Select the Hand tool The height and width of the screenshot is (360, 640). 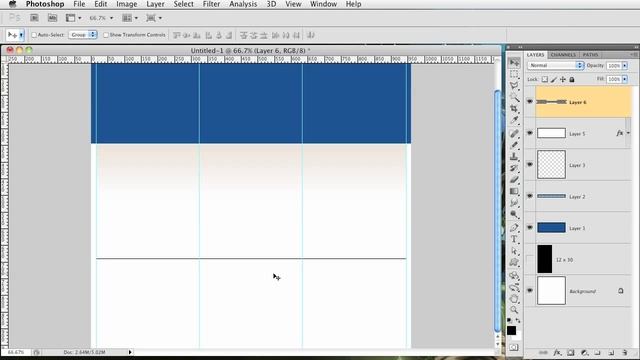(514, 299)
